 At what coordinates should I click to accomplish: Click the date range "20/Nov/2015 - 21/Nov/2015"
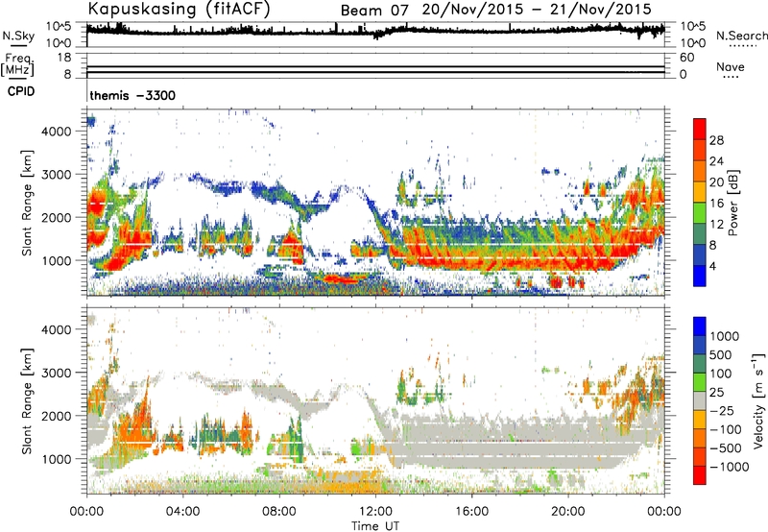pyautogui.click(x=537, y=10)
